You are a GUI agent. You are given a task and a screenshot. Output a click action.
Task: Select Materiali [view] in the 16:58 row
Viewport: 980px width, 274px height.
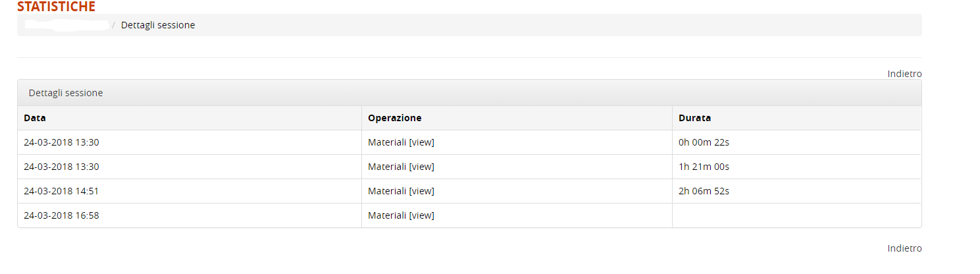pyautogui.click(x=401, y=215)
